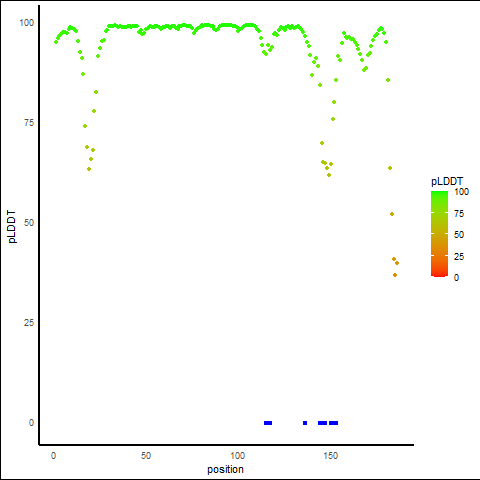
Task: Click the legend label 0
Action: [456, 278]
